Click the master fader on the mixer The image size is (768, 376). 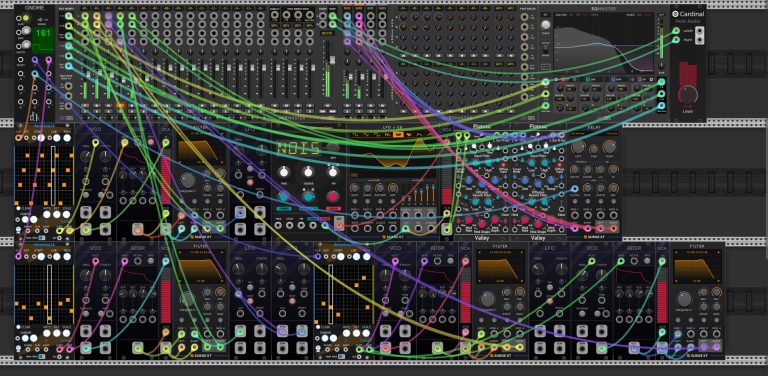332,60
